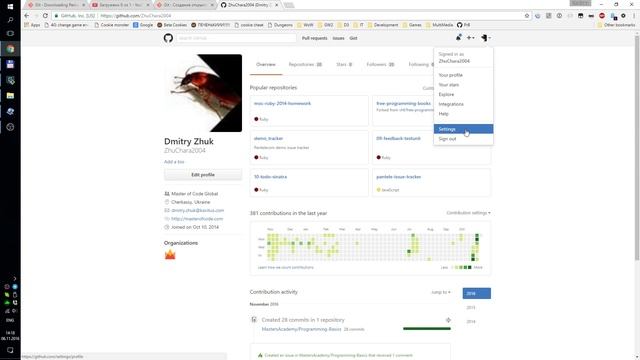
Task: Expand the commits activity toggle icon
Action: (448, 320)
